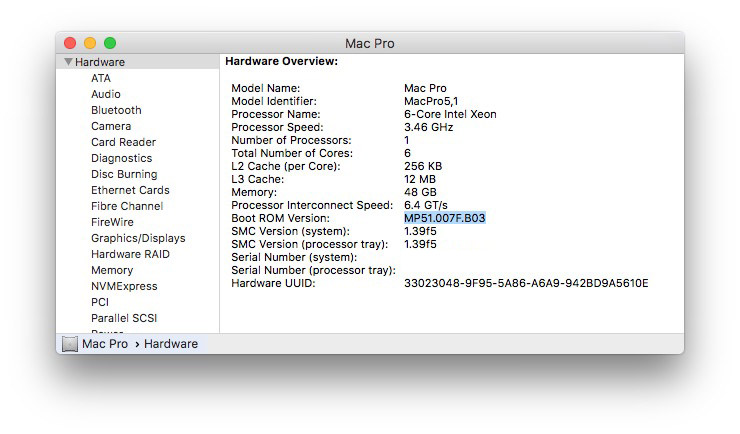Minimize the window with the yellow button
740x434 pixels.
90,43
